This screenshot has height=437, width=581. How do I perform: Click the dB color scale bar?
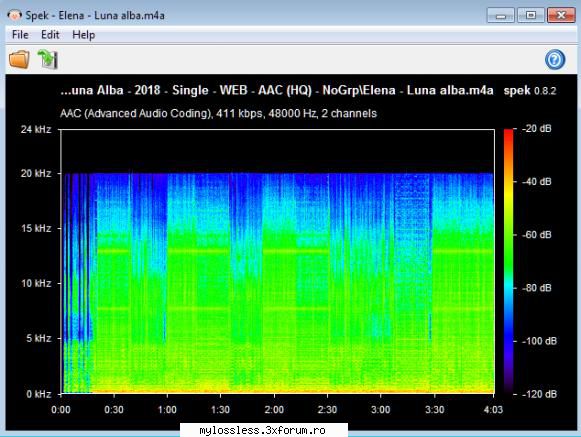pos(508,261)
